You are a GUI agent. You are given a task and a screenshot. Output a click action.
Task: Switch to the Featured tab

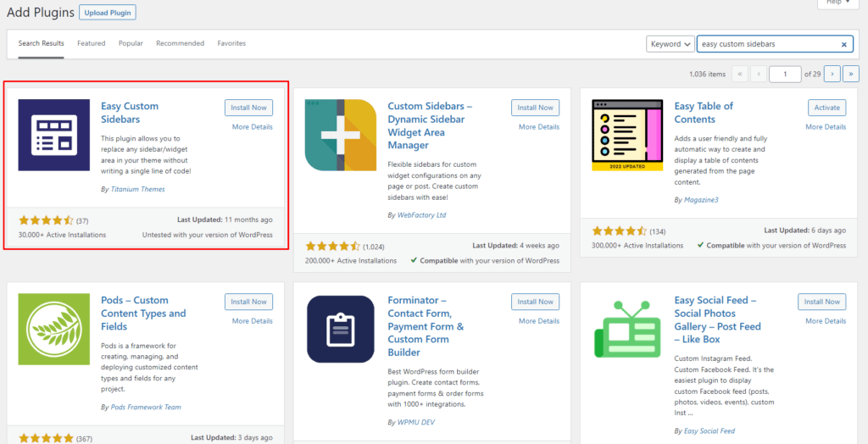click(x=92, y=43)
